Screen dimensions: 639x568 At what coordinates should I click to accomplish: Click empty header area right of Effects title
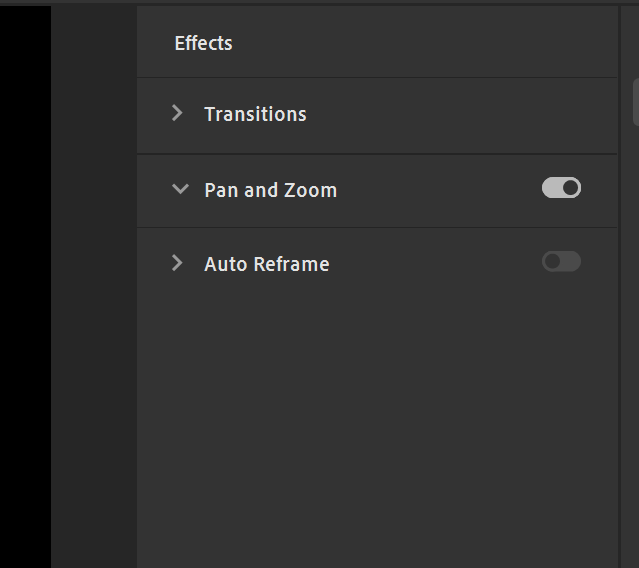420,43
